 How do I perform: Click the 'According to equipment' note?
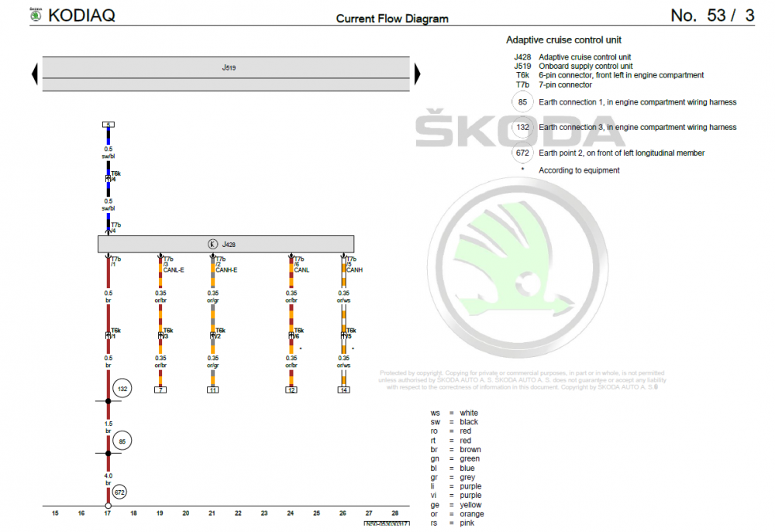click(579, 170)
